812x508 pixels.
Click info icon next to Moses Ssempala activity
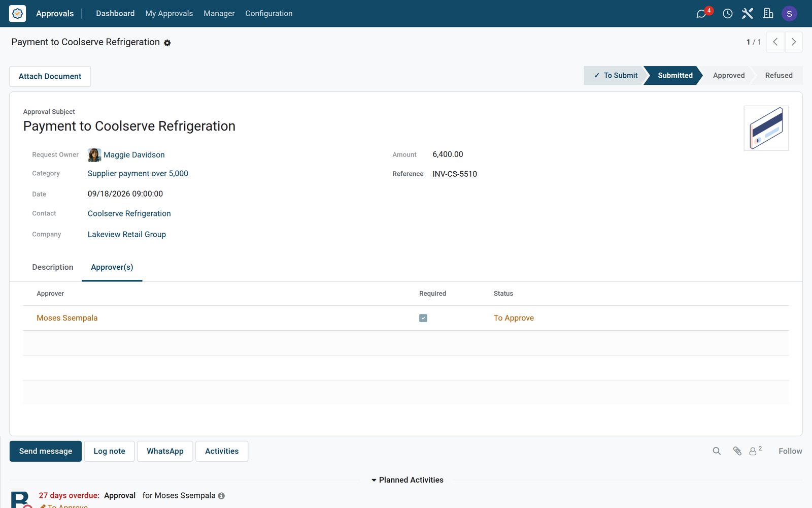point(221,496)
